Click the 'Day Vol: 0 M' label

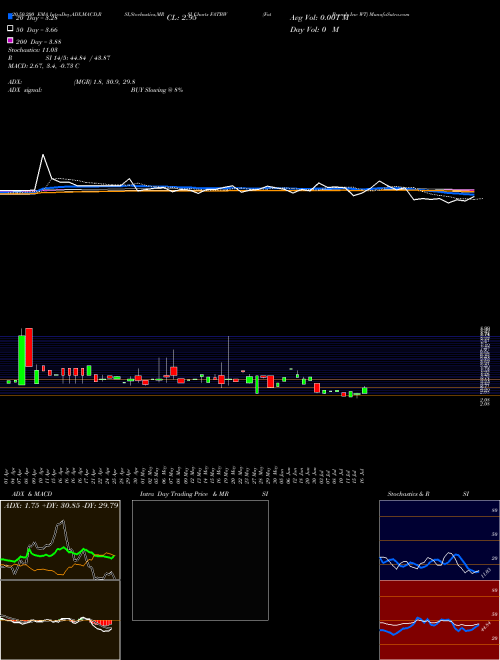pyautogui.click(x=314, y=29)
